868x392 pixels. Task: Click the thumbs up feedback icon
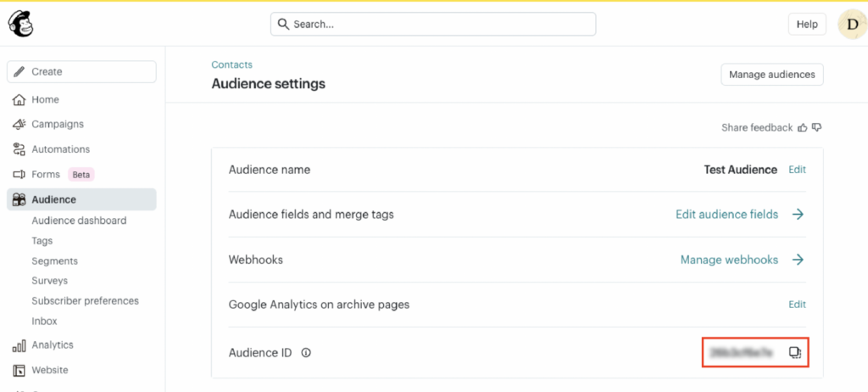(x=802, y=127)
